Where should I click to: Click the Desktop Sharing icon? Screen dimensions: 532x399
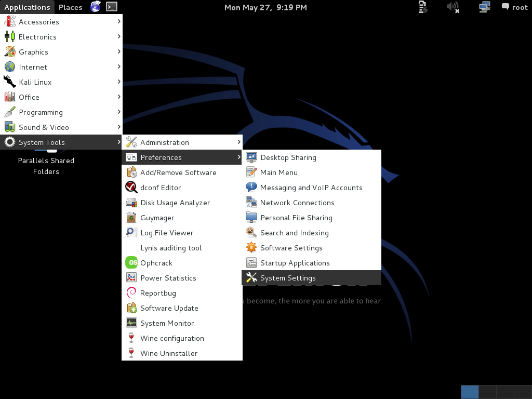[251, 157]
